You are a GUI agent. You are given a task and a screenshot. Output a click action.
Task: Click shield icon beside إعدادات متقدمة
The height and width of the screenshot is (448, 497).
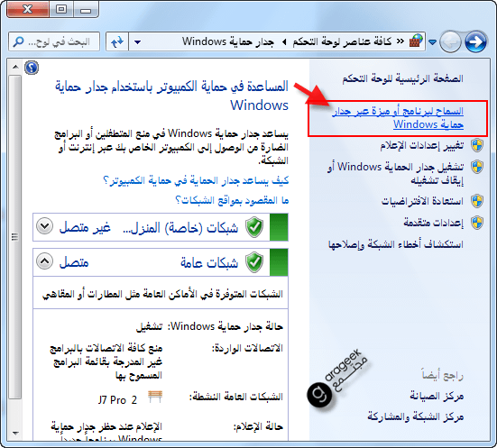coord(476,223)
